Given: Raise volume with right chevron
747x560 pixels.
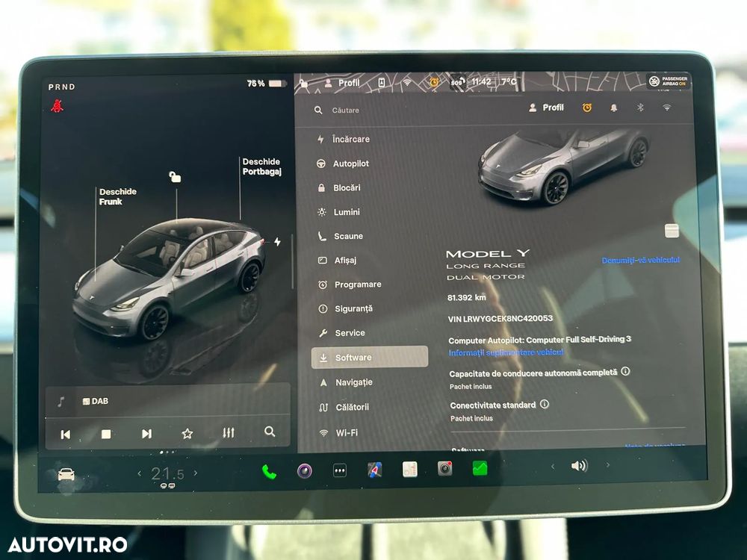Looking at the screenshot, I should click(x=608, y=464).
